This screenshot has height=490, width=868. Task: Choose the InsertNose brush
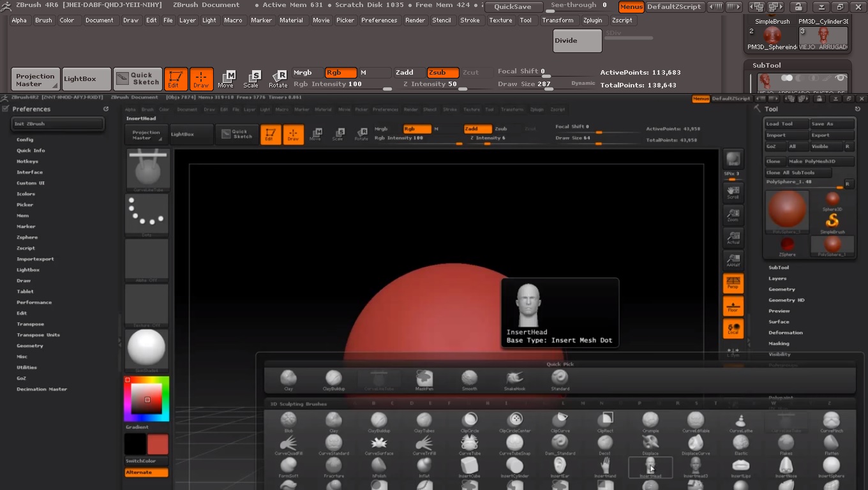click(x=786, y=468)
